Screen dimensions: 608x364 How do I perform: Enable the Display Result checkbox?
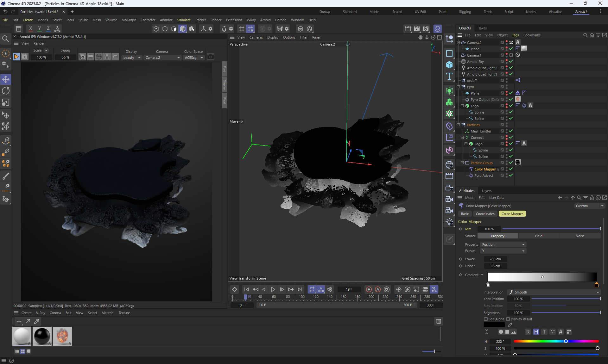point(508,319)
